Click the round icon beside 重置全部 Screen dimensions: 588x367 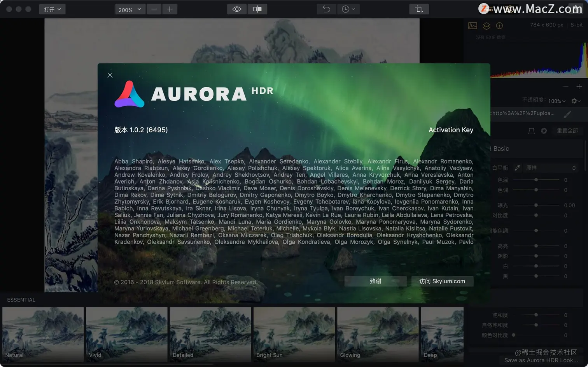544,131
